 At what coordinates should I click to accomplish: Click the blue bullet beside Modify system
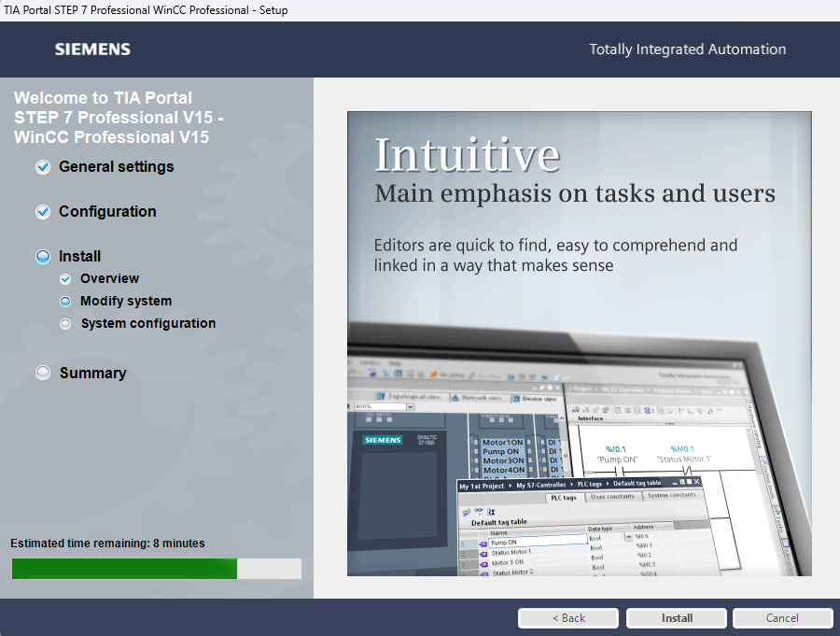click(x=65, y=302)
